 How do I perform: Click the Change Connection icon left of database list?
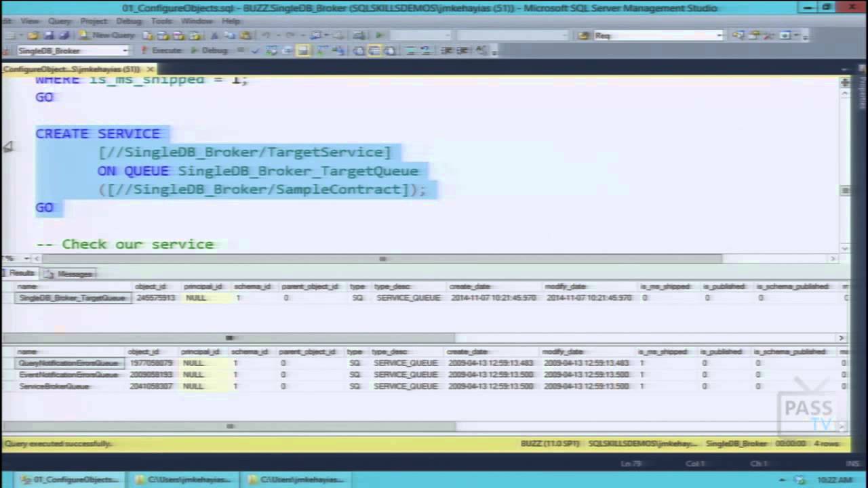pos(6,50)
